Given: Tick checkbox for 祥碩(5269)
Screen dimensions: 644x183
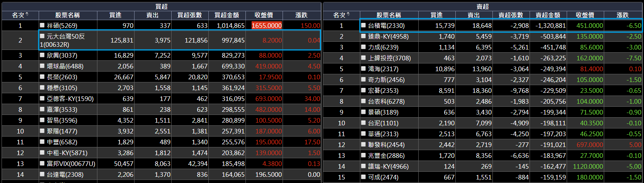Looking at the screenshot, I should click(42, 25).
